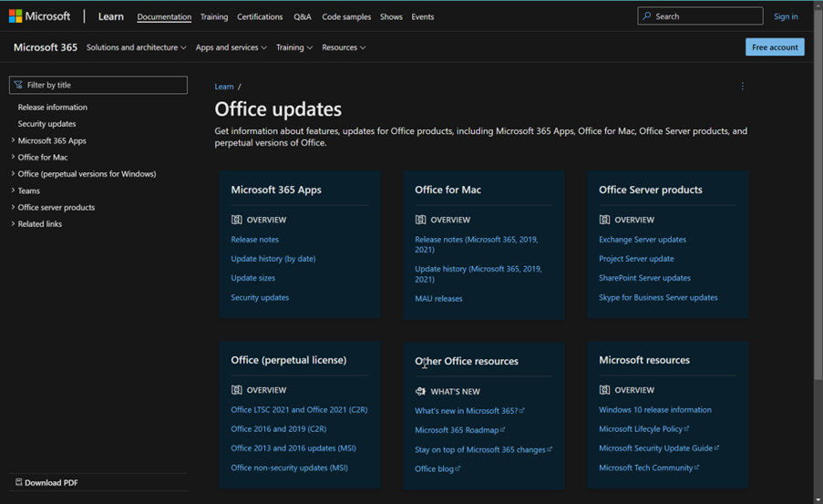Screen dimensions: 823x504
Task: Open the Shows menu item
Action: point(391,16)
